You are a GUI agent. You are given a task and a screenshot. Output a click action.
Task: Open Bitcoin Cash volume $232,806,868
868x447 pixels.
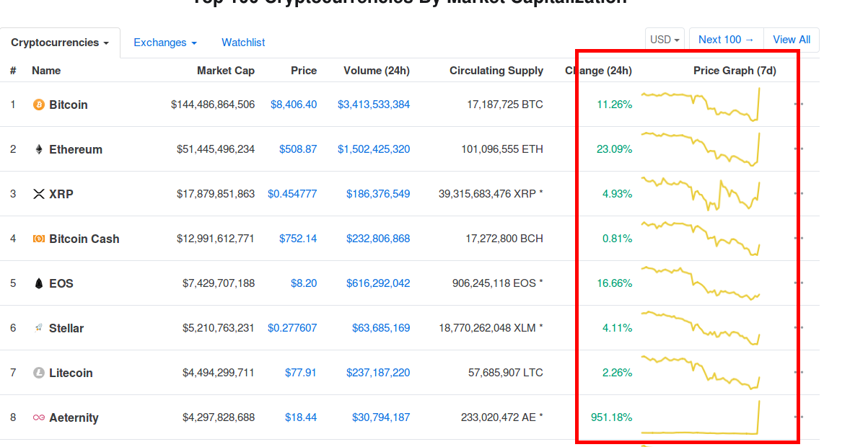click(378, 239)
